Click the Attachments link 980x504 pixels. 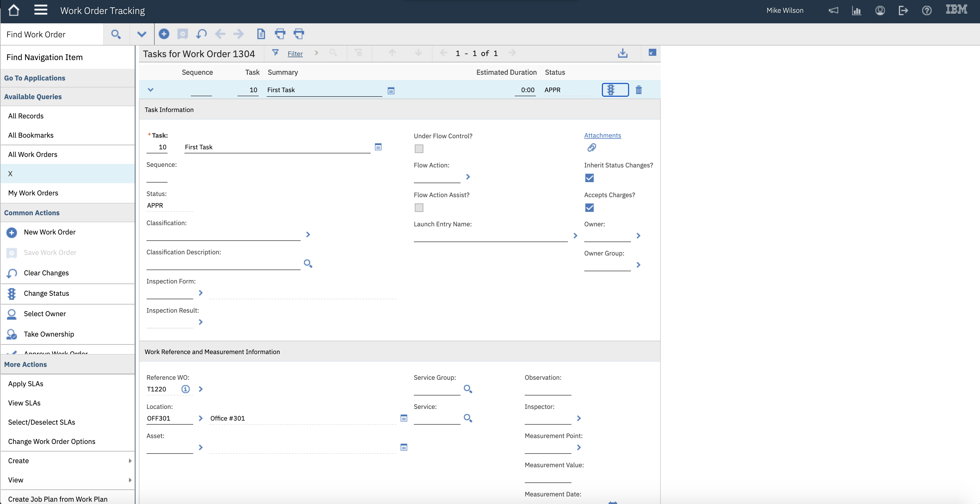pyautogui.click(x=602, y=135)
